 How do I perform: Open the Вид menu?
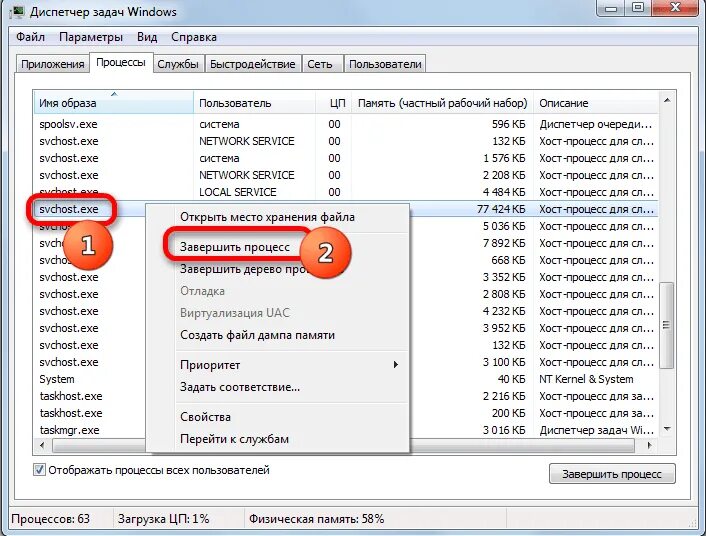pyautogui.click(x=147, y=37)
